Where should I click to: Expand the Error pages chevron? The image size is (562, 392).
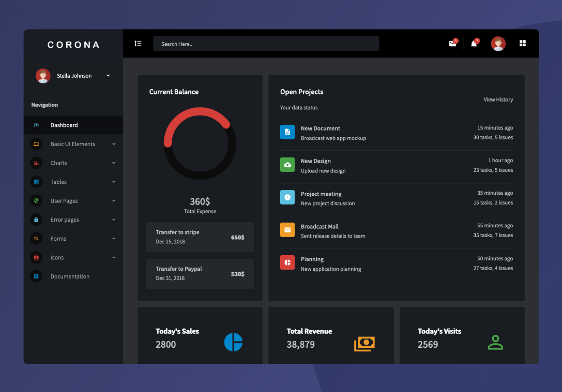[114, 220]
